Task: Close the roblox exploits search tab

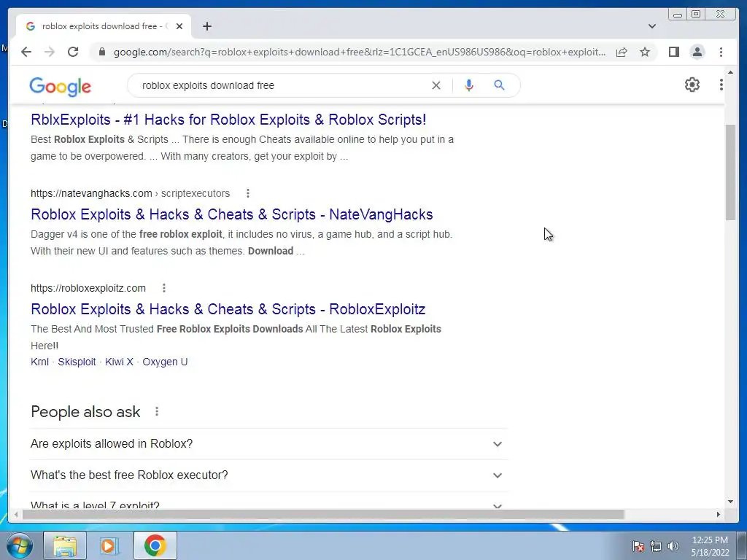Action: [179, 26]
